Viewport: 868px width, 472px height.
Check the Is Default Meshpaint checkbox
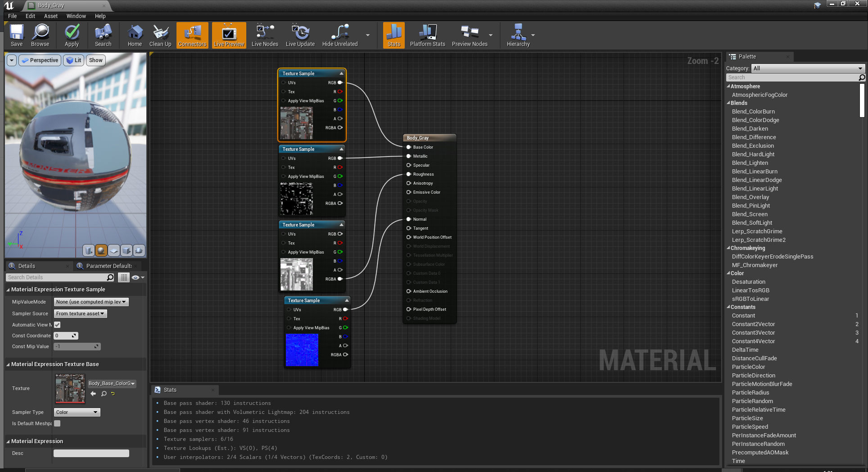click(57, 423)
